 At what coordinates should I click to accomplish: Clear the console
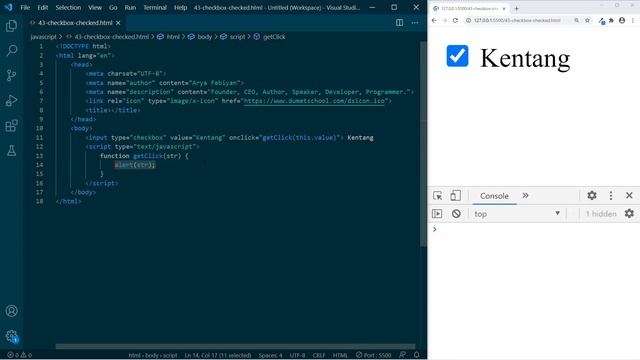456,213
